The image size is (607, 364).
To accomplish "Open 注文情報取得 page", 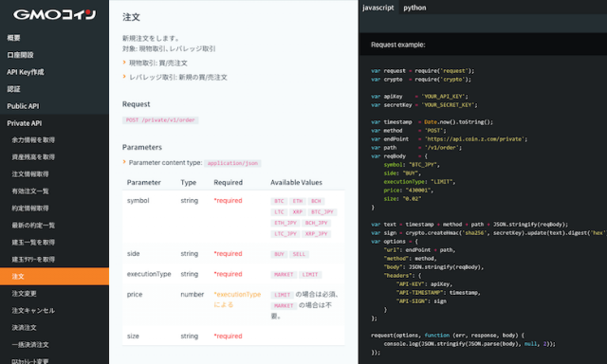I will pyautogui.click(x=30, y=174).
